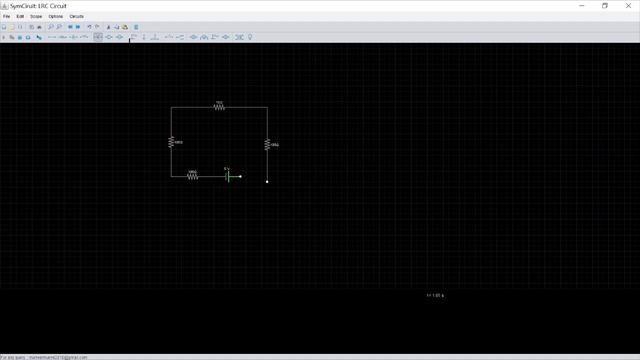The width and height of the screenshot is (640, 360).
Task: Click the yellow Open folder toolbar icon
Action: click(x=12, y=27)
